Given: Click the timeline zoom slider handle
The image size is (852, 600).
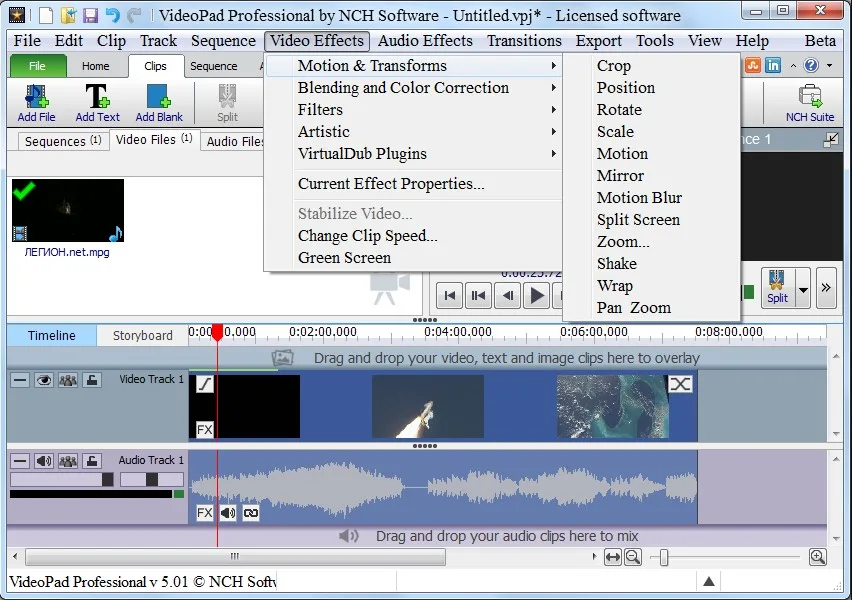Looking at the screenshot, I should point(663,558).
